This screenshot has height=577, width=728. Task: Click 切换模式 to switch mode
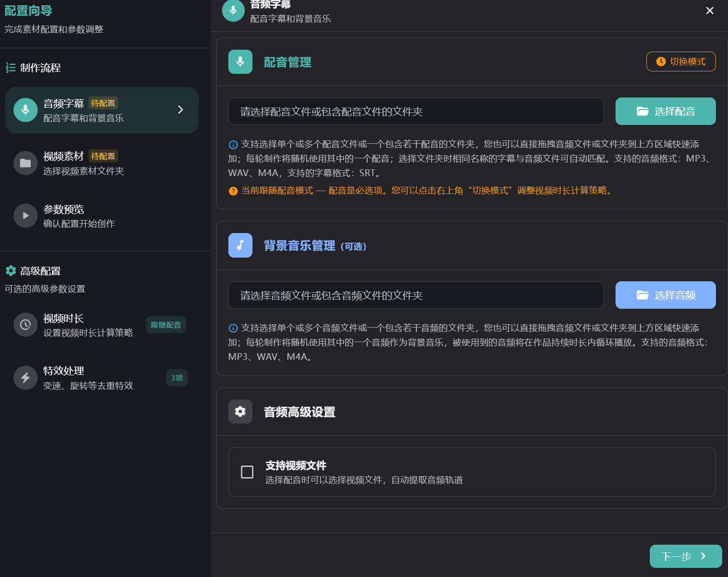681,62
